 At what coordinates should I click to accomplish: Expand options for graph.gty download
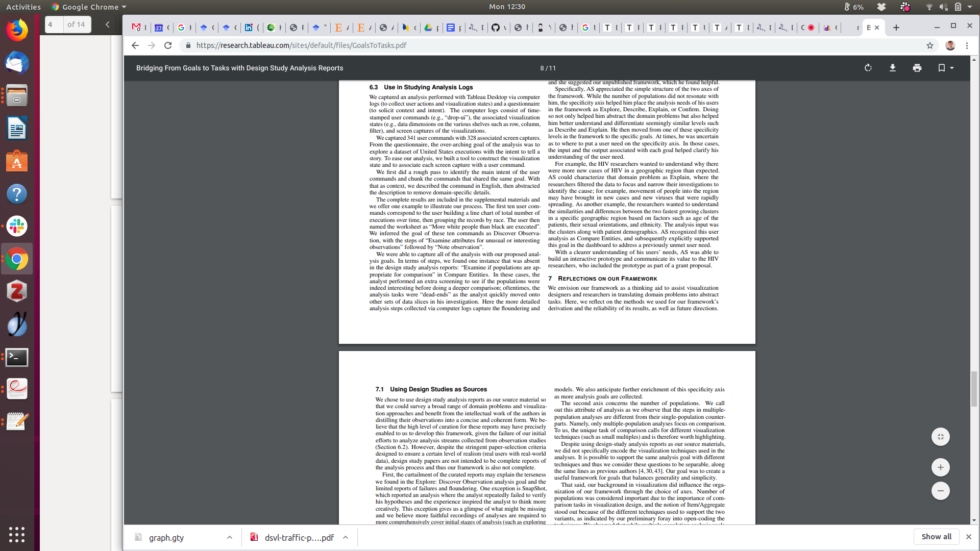230,537
